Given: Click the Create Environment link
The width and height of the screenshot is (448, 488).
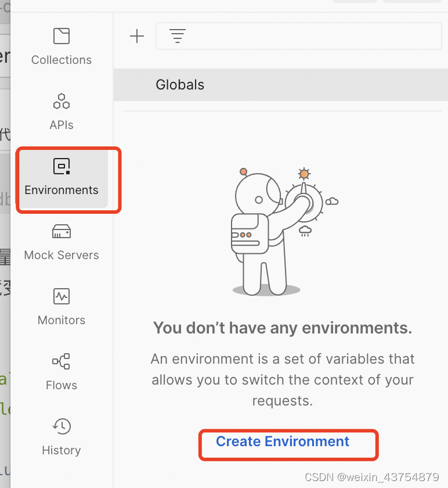Looking at the screenshot, I should point(283,442).
